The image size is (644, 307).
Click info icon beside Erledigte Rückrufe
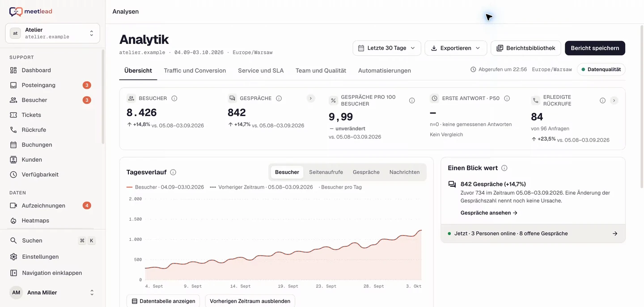[x=602, y=101]
